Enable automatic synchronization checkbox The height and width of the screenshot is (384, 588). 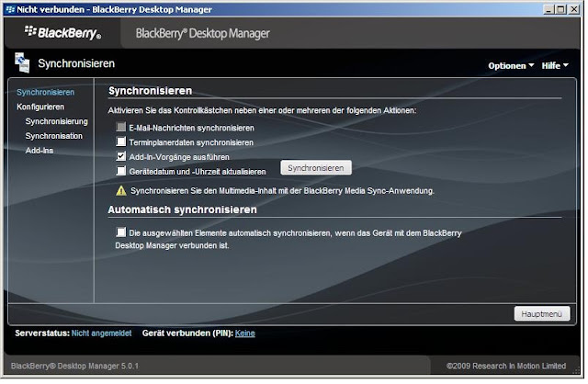pos(121,232)
